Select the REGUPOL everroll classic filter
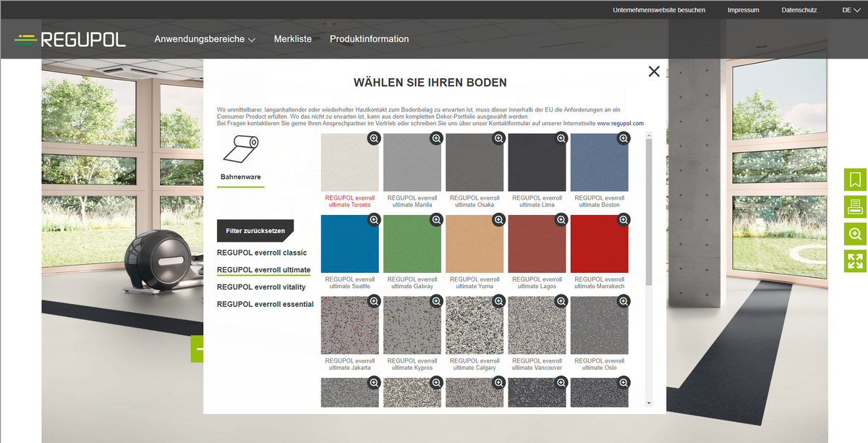The height and width of the screenshot is (443, 868). (262, 253)
